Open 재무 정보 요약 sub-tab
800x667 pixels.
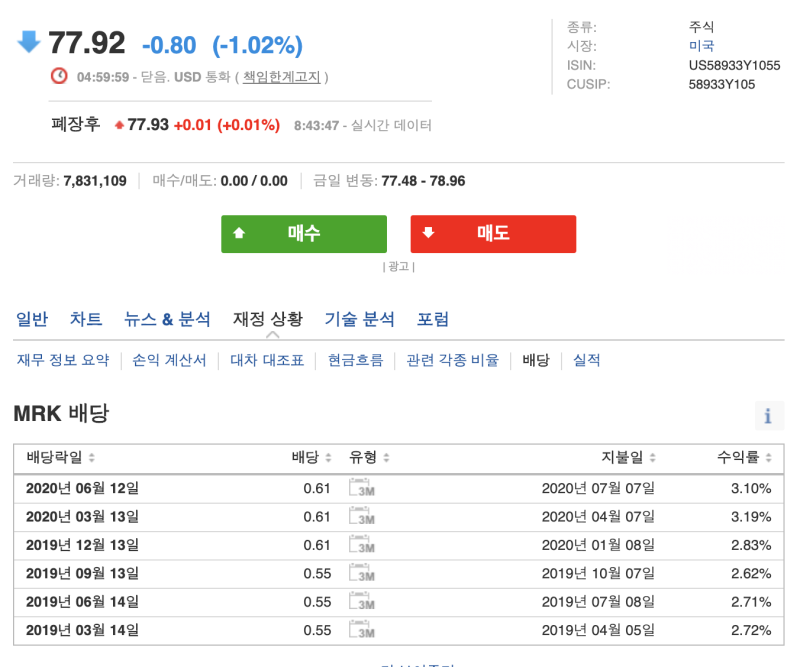(x=63, y=360)
